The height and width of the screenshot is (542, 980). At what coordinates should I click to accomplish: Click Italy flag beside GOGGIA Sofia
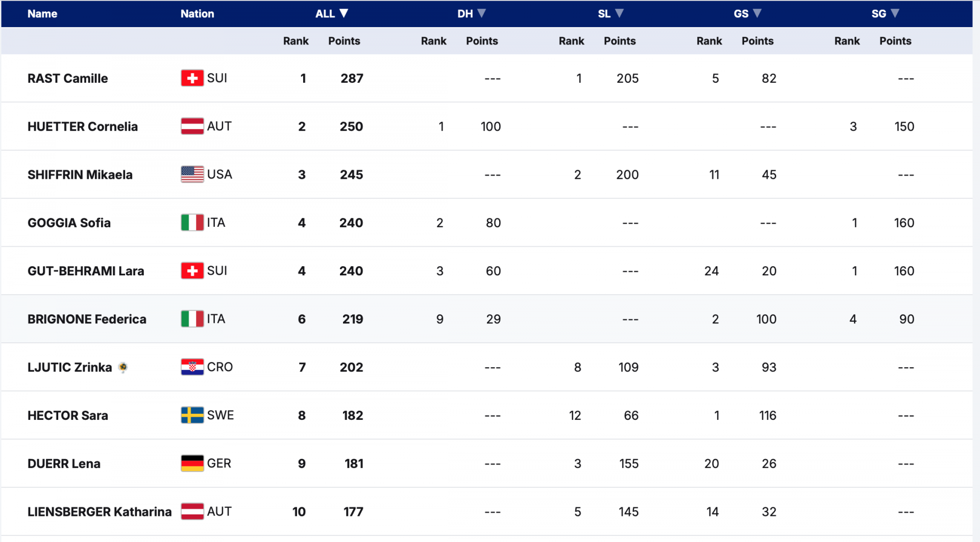tap(192, 222)
